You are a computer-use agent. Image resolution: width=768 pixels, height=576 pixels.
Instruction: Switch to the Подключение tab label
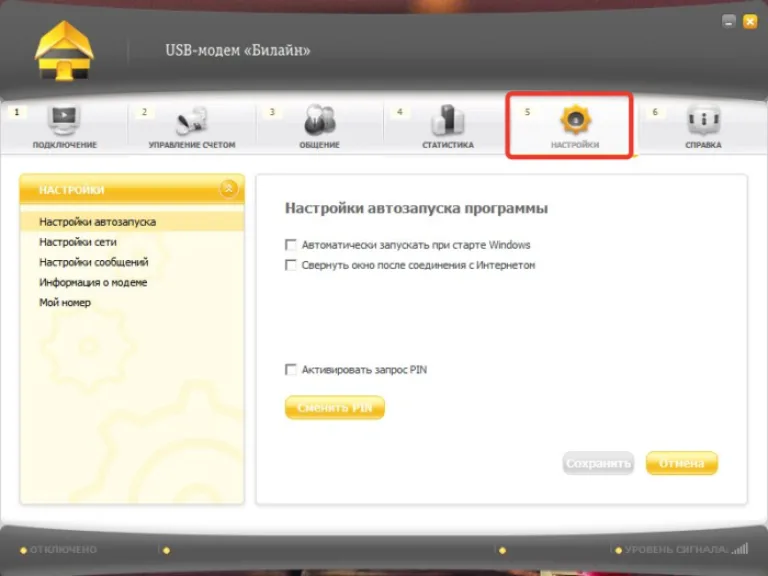pyautogui.click(x=65, y=145)
